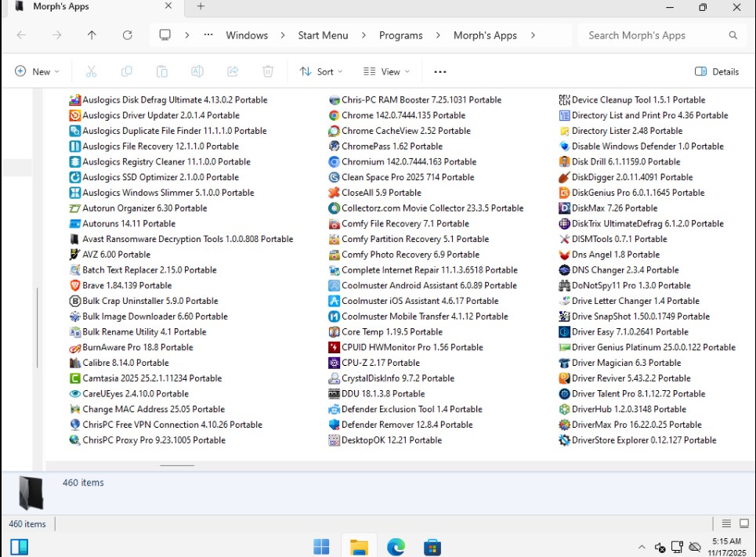Click the Calibre 8.14.0 Portable icon
Viewport: 756px width, 557px height.
click(75, 363)
